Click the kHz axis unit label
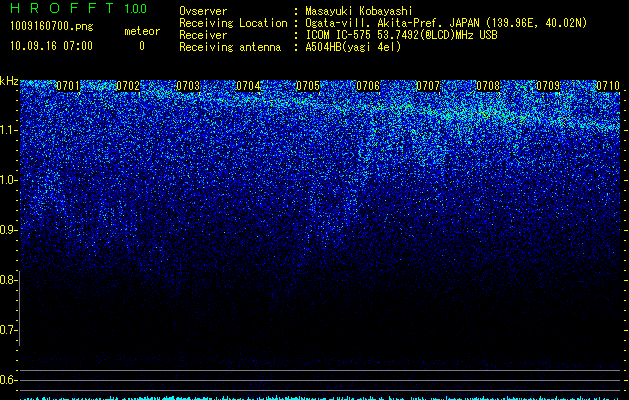 tap(9, 81)
